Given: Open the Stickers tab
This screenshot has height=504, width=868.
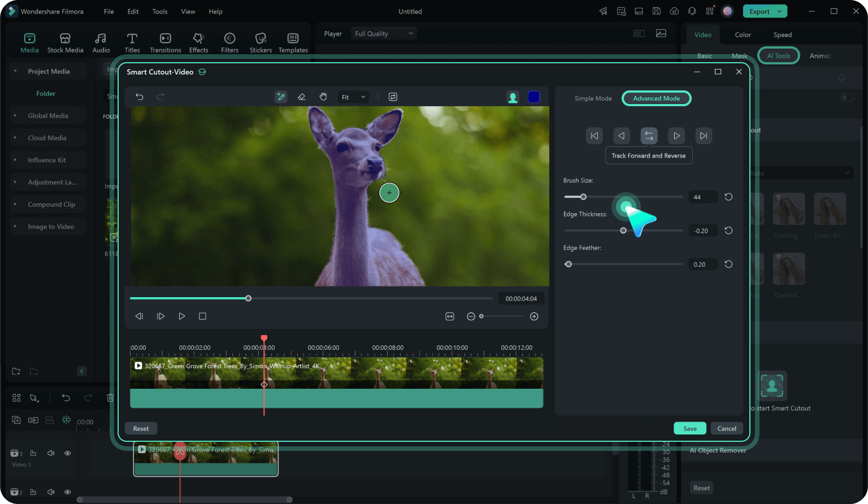Looking at the screenshot, I should coord(261,43).
